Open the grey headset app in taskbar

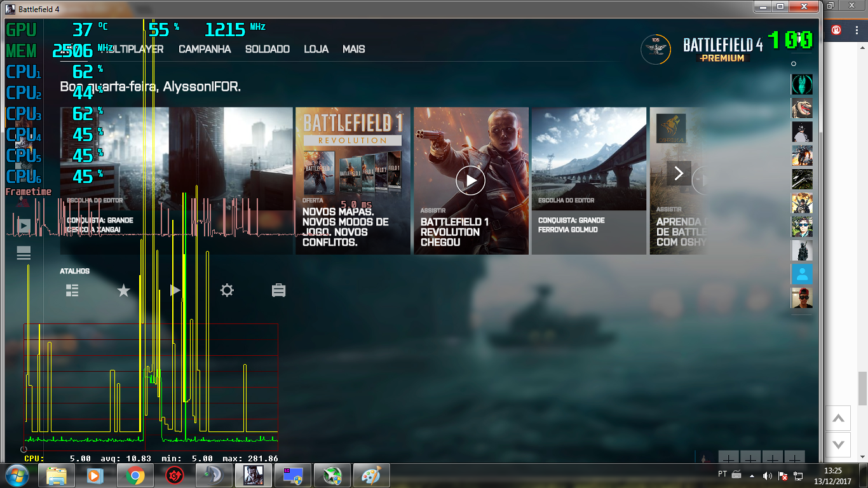(x=214, y=475)
